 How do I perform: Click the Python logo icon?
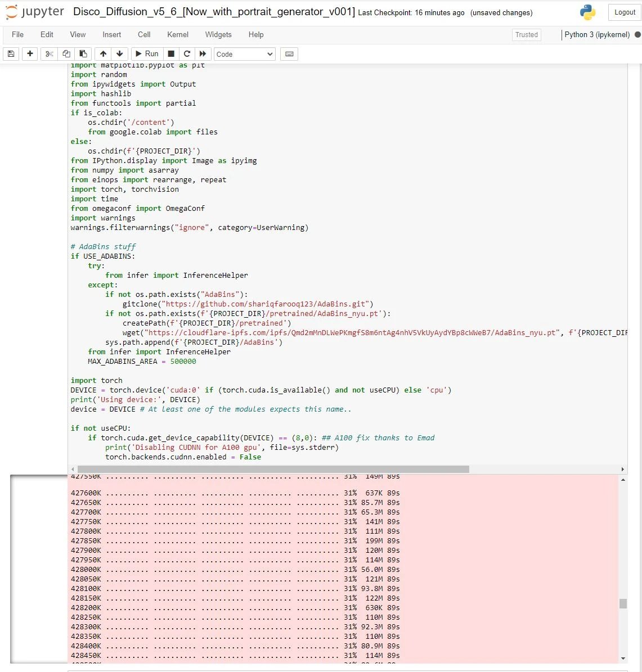point(587,12)
